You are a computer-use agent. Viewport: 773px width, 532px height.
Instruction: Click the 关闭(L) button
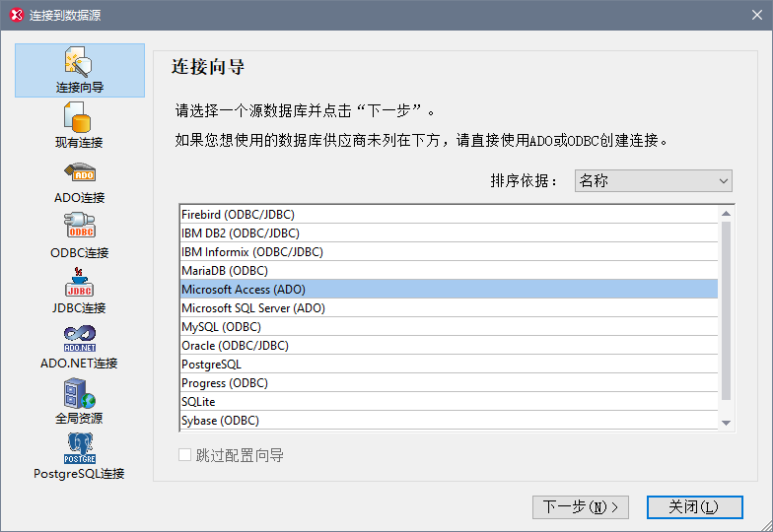[x=694, y=506]
